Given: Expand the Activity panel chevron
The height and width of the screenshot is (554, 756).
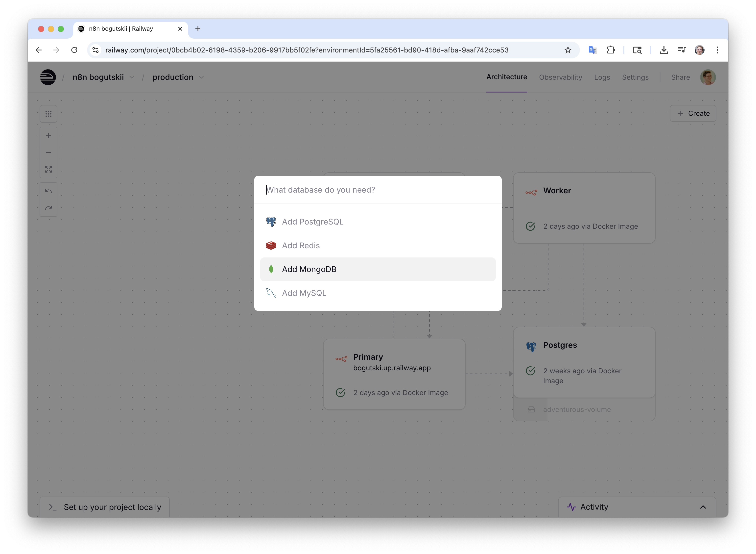Looking at the screenshot, I should (703, 507).
